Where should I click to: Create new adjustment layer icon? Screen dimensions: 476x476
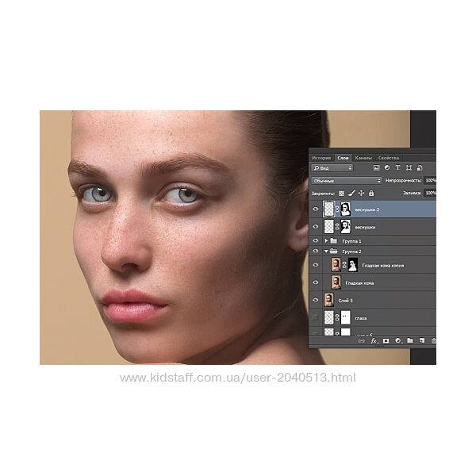398,341
